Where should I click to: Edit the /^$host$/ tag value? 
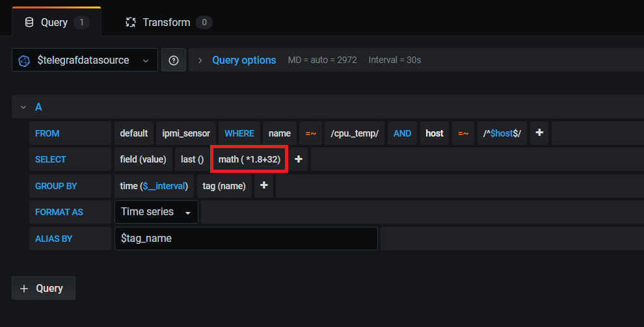point(502,133)
